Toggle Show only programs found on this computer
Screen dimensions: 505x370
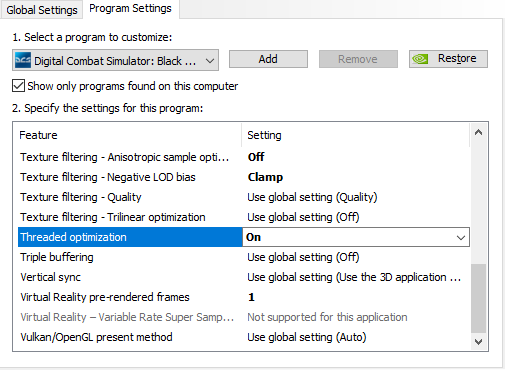pyautogui.click(x=18, y=86)
